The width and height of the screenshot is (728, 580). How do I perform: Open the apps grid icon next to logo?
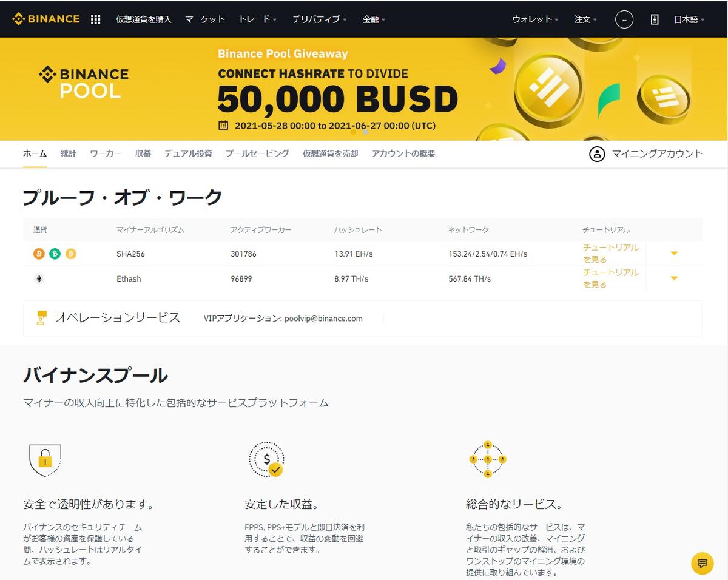95,19
